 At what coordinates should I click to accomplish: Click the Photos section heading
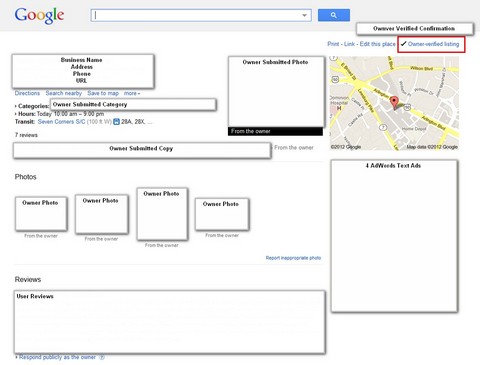(25, 177)
